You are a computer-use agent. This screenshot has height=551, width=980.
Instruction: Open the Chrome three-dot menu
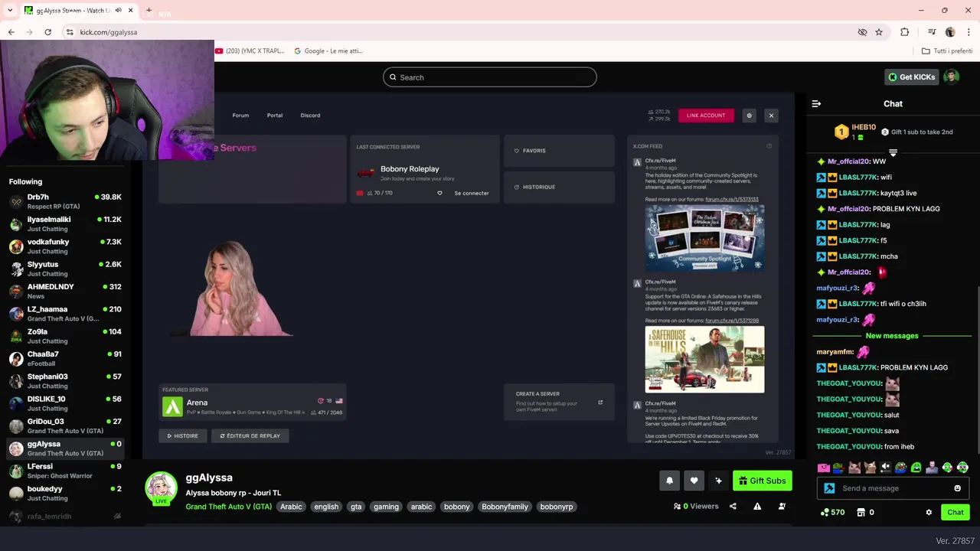[969, 32]
